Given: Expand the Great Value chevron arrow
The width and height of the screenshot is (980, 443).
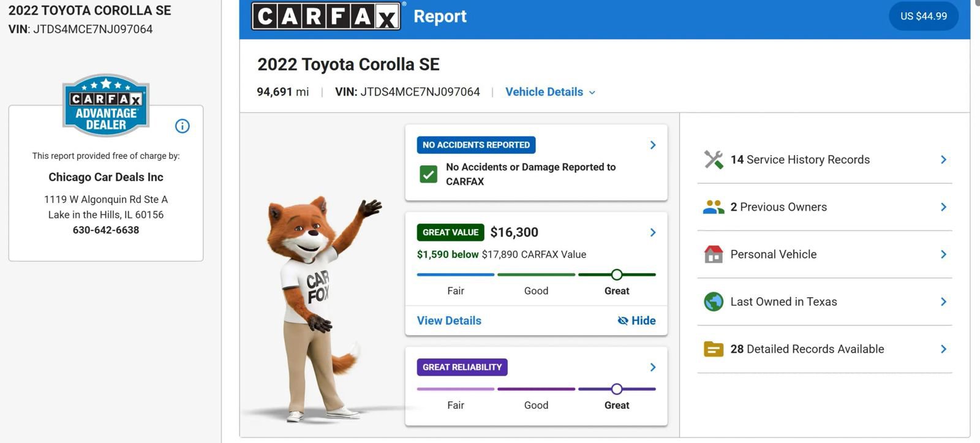Looking at the screenshot, I should [x=653, y=232].
